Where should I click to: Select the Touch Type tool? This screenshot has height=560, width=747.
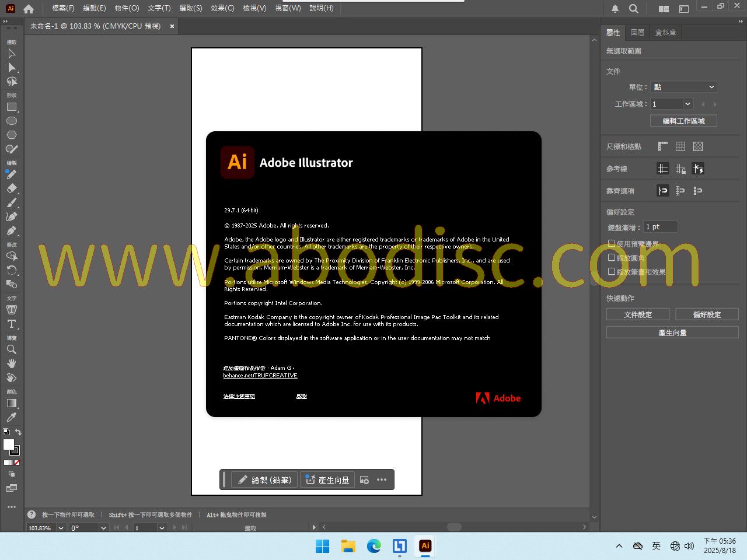pos(11,310)
